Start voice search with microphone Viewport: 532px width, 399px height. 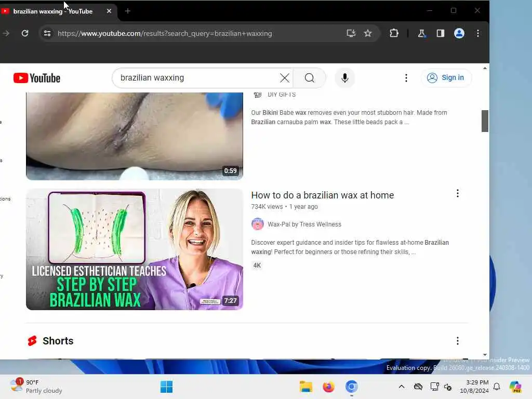coord(345,78)
